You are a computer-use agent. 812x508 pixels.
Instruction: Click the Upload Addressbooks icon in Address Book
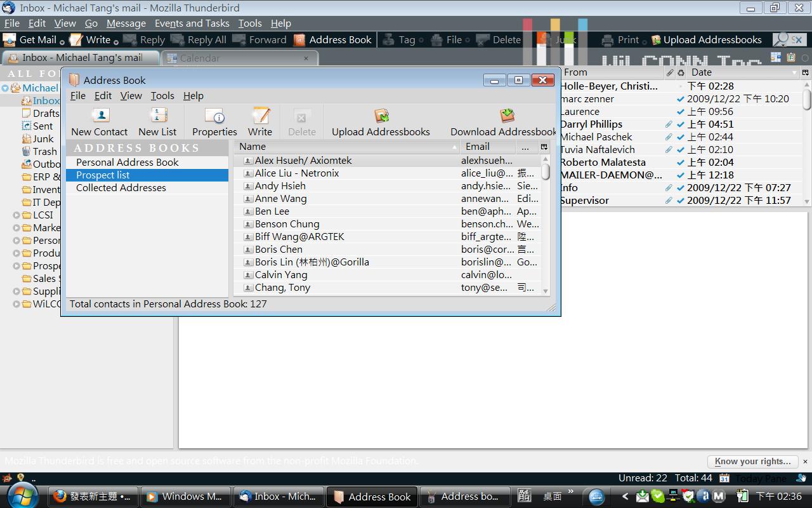pyautogui.click(x=381, y=116)
